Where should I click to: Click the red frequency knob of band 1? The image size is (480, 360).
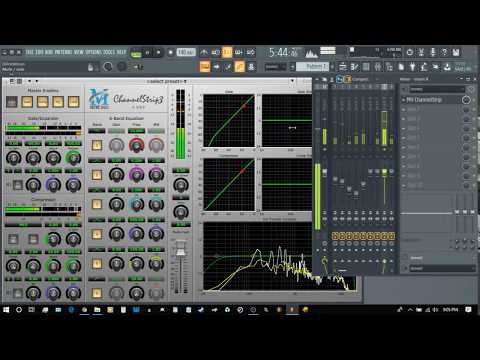click(136, 145)
